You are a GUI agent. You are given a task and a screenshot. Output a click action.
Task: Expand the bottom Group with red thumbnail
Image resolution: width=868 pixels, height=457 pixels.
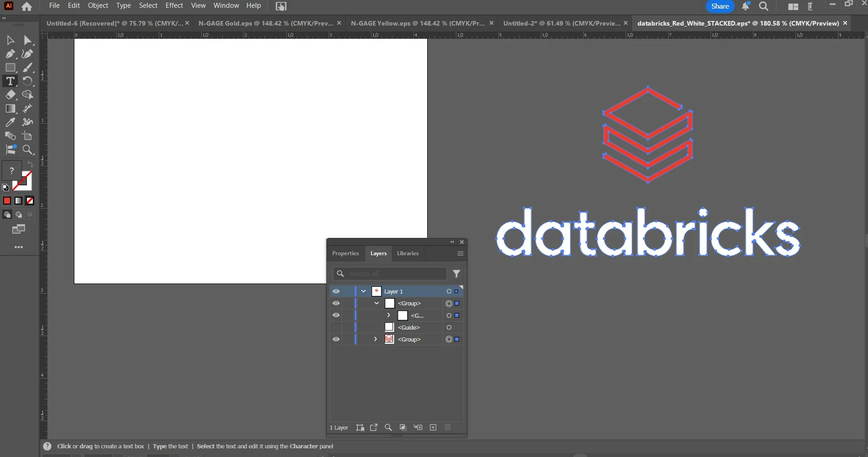click(x=376, y=339)
